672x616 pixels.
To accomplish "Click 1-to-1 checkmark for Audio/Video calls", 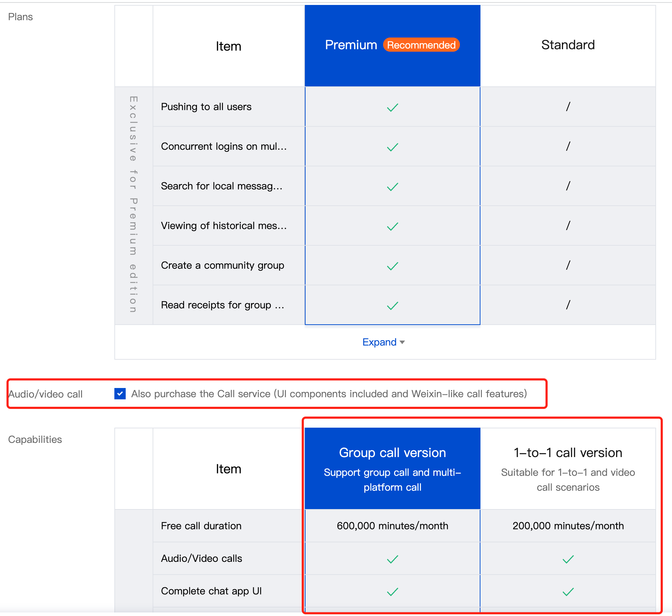I will pyautogui.click(x=568, y=559).
